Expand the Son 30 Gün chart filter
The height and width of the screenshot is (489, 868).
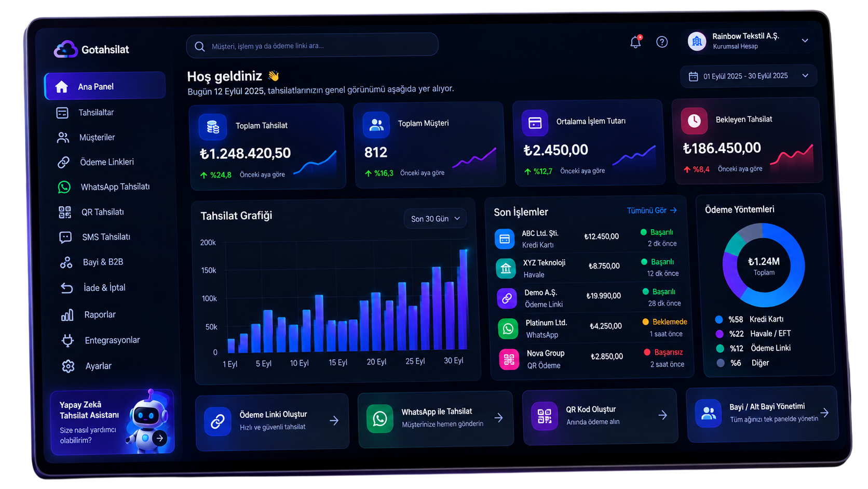435,219
